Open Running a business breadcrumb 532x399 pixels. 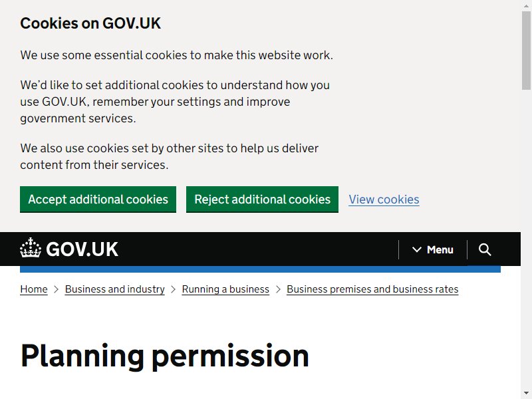(x=225, y=289)
